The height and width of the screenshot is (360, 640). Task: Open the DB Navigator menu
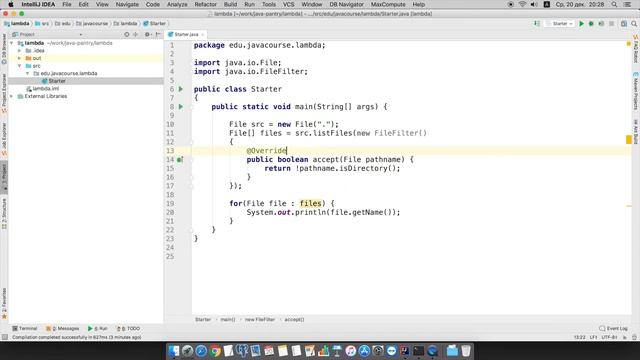click(x=346, y=4)
